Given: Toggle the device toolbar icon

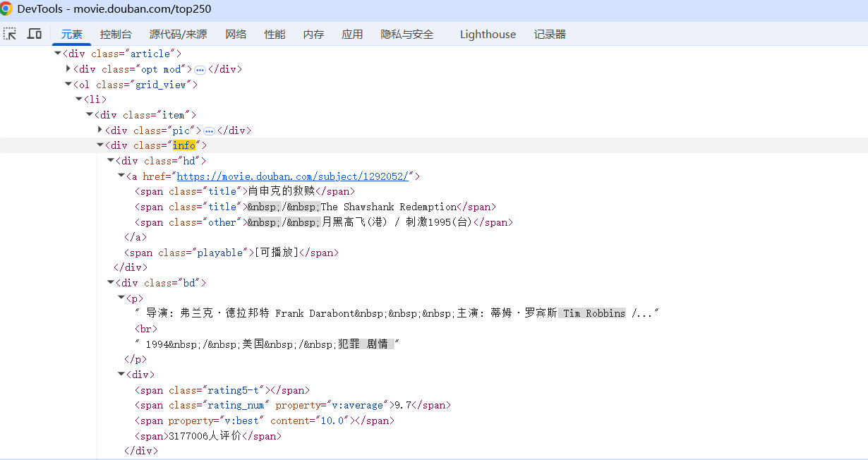Looking at the screenshot, I should [x=34, y=34].
